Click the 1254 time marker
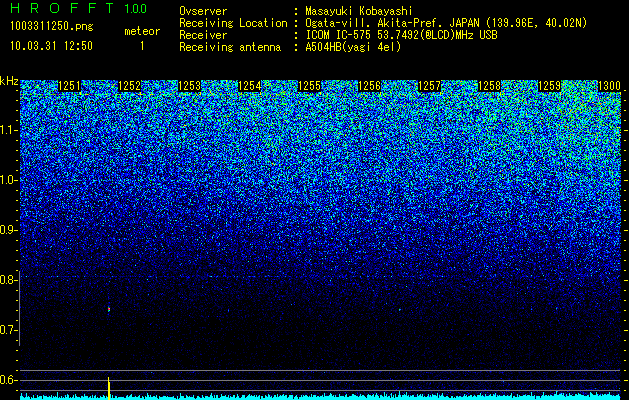 [x=250, y=86]
